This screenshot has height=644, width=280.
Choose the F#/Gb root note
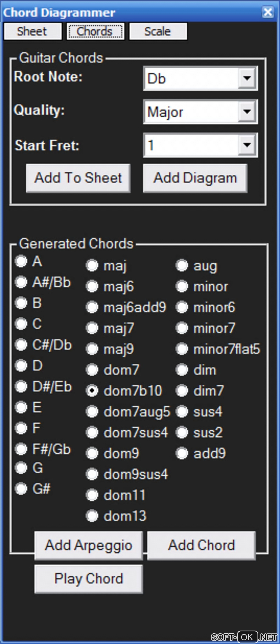[21, 449]
